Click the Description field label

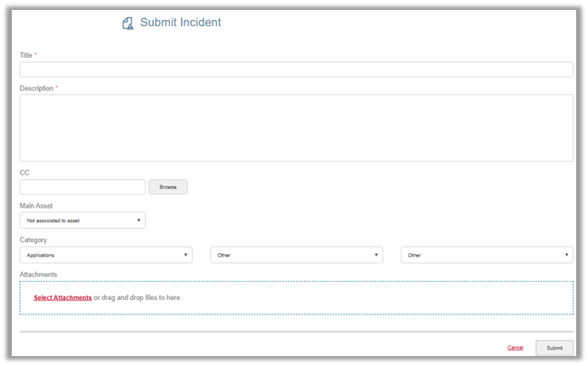[x=37, y=89]
